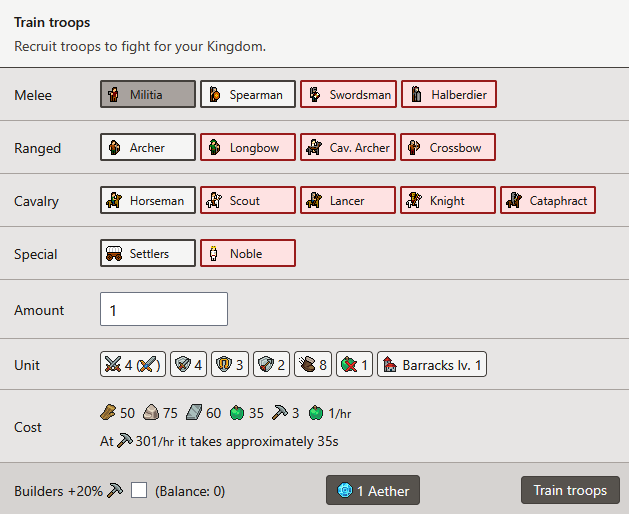Pick the Knight unit

coord(448,200)
